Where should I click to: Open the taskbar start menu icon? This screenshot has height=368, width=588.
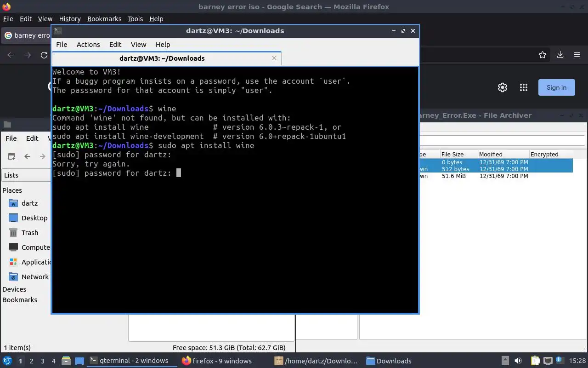pos(7,361)
